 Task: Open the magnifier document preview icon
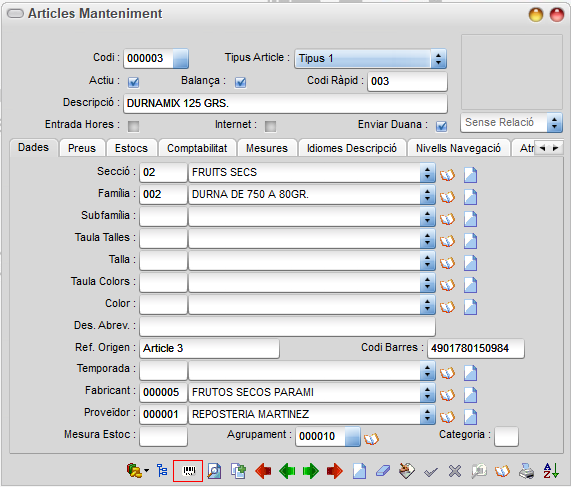coord(214,471)
